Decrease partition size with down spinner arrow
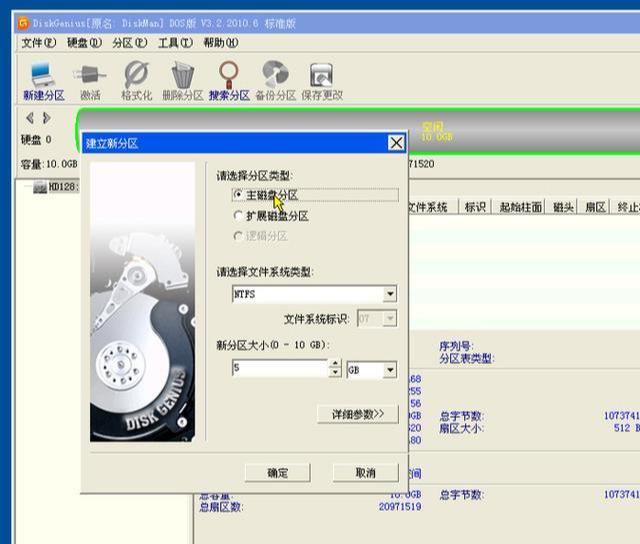 pyautogui.click(x=335, y=372)
